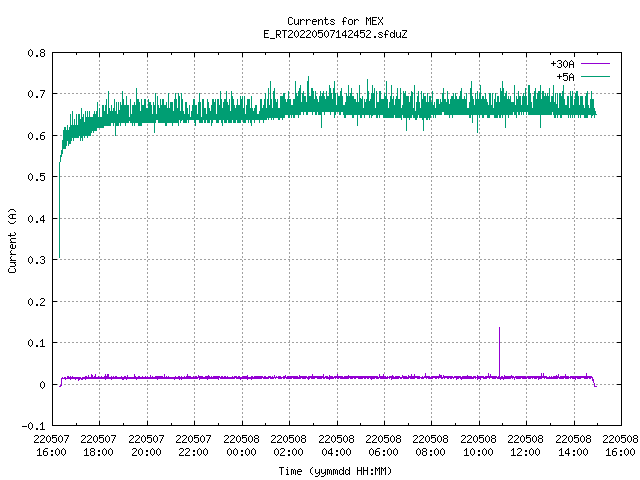Click the 'Currents for MEX' chart title
Image resolution: width=640 pixels, height=480 pixels.
335,21
